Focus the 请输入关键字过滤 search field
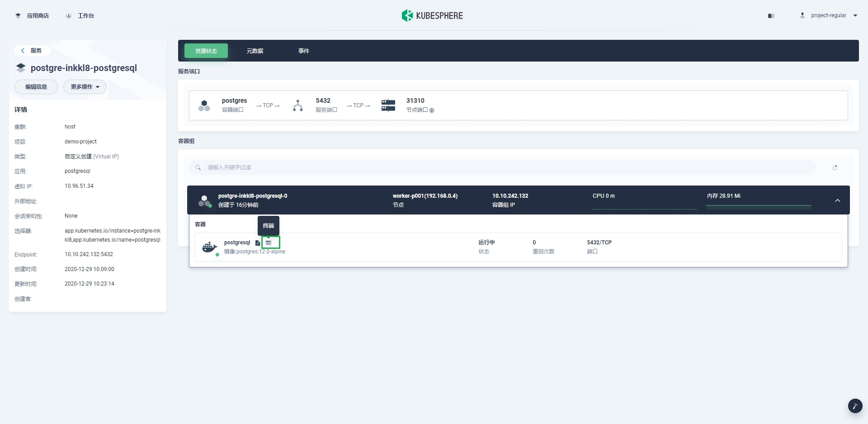The image size is (868, 424). (503, 167)
